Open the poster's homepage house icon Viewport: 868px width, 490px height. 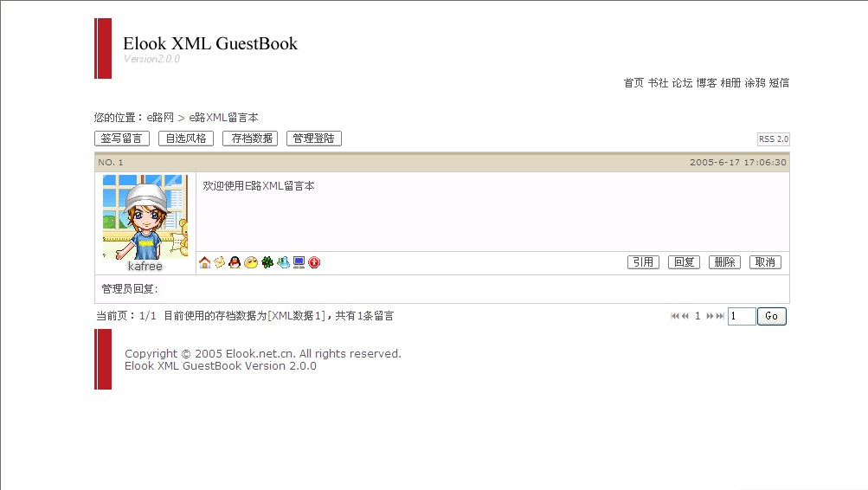tap(205, 262)
